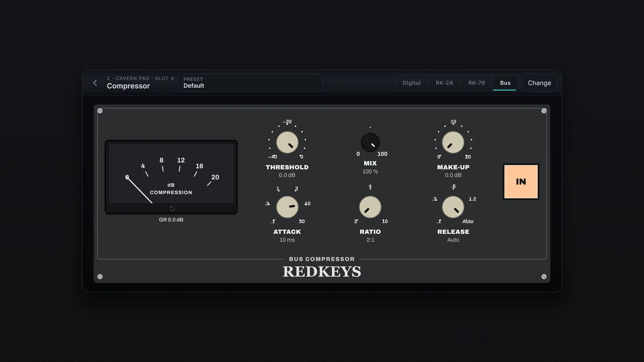Go back using the left chevron arrow
The width and height of the screenshot is (644, 362).
[x=95, y=83]
